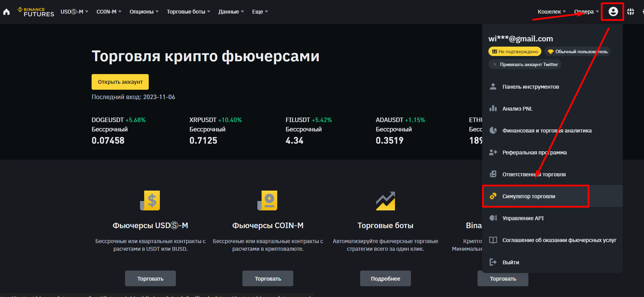Click Привязать аккаунт Twitter button
This screenshot has width=644, height=297.
pos(525,64)
